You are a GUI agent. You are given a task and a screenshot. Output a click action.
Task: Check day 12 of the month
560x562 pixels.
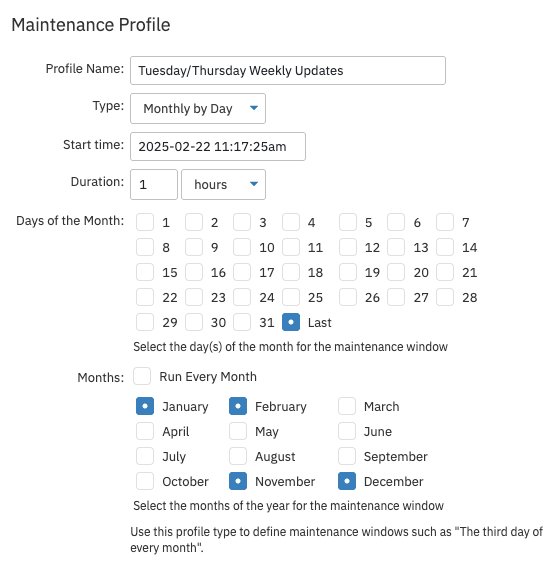coord(348,247)
